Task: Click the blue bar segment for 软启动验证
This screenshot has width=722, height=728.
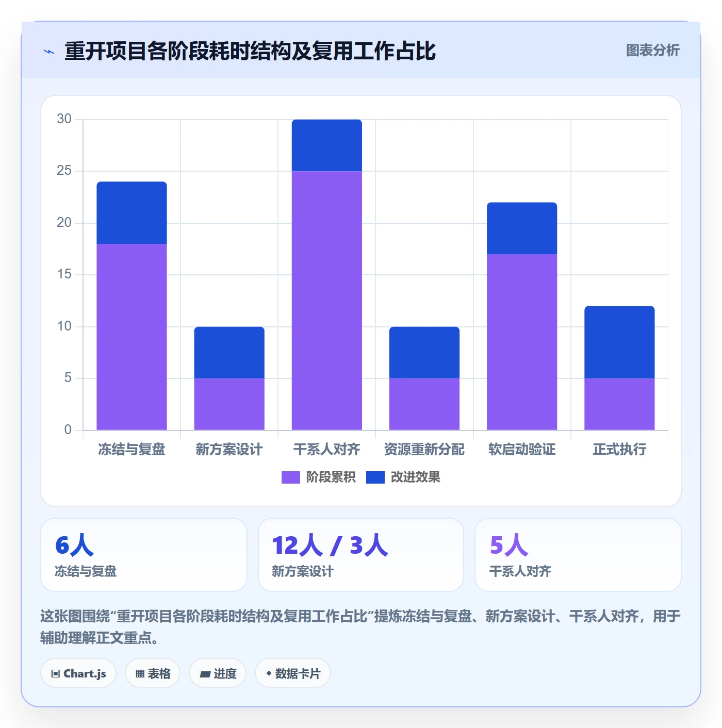Action: pyautogui.click(x=522, y=228)
